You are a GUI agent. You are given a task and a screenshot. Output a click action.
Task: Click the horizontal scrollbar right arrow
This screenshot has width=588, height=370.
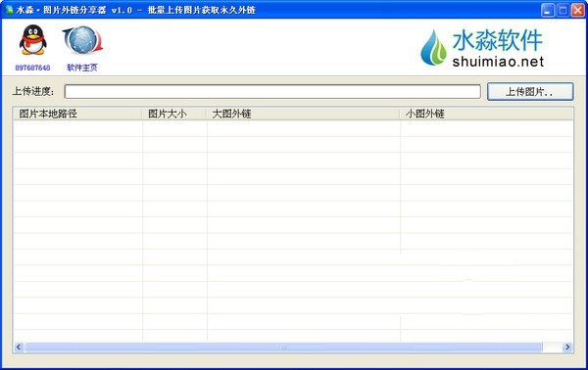click(567, 347)
